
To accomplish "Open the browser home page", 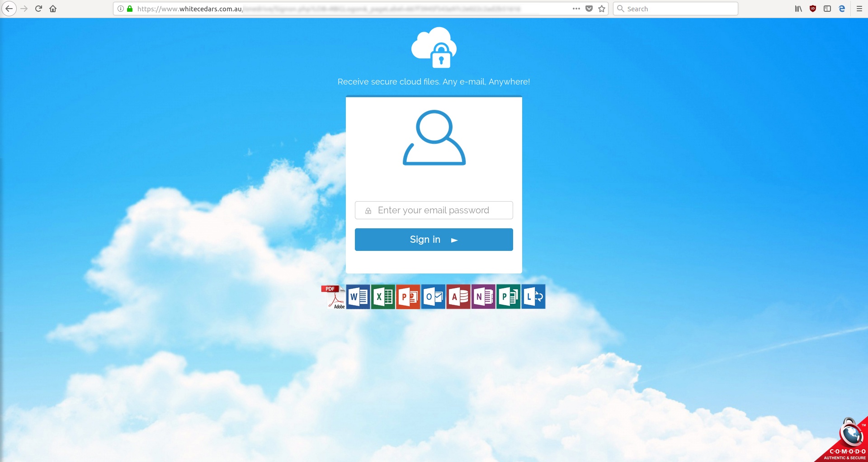I will coord(53,9).
